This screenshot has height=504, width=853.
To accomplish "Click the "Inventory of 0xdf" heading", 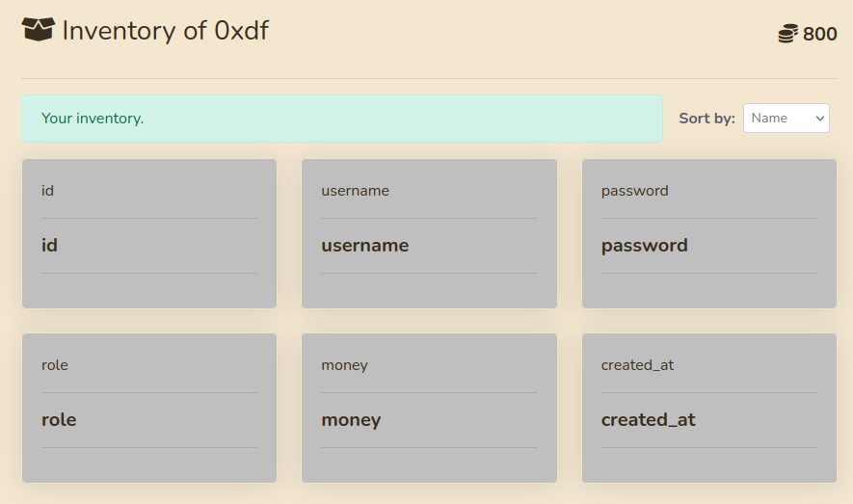I will pyautogui.click(x=165, y=31).
